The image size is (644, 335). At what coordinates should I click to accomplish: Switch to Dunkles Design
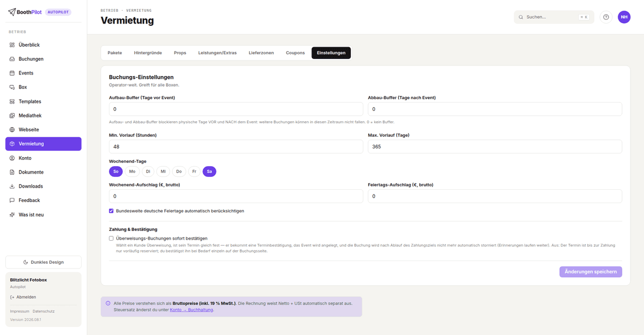point(43,262)
